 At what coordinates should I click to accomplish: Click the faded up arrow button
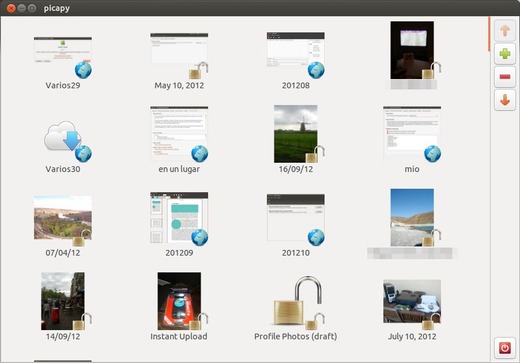pyautogui.click(x=505, y=31)
